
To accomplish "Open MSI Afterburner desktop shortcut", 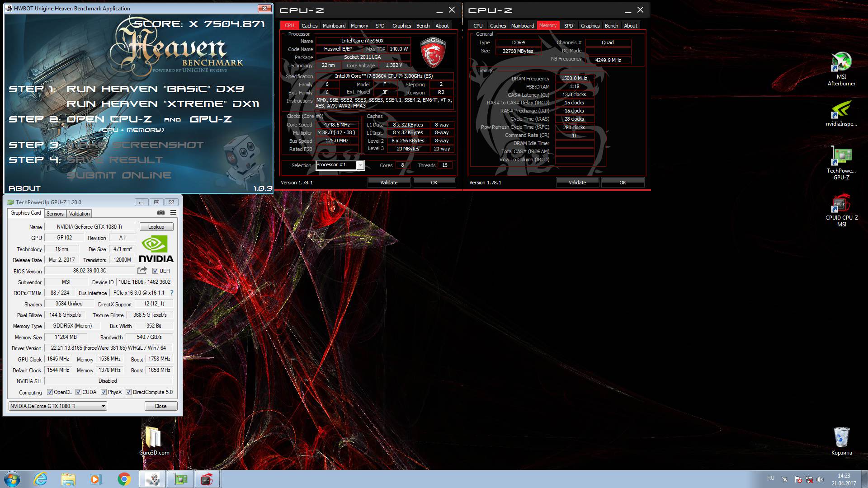I will coord(841,69).
